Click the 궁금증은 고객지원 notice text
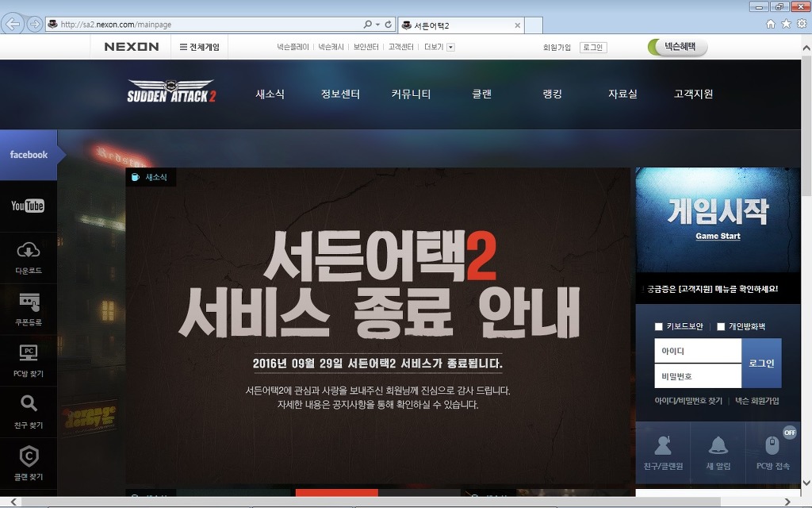This screenshot has height=508, width=812. pyautogui.click(x=712, y=289)
